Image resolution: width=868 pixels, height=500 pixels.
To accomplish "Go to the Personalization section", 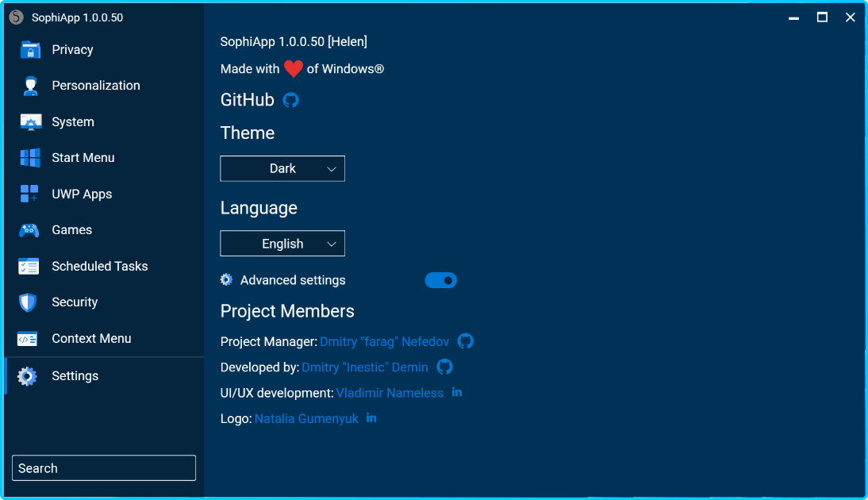I will [95, 86].
